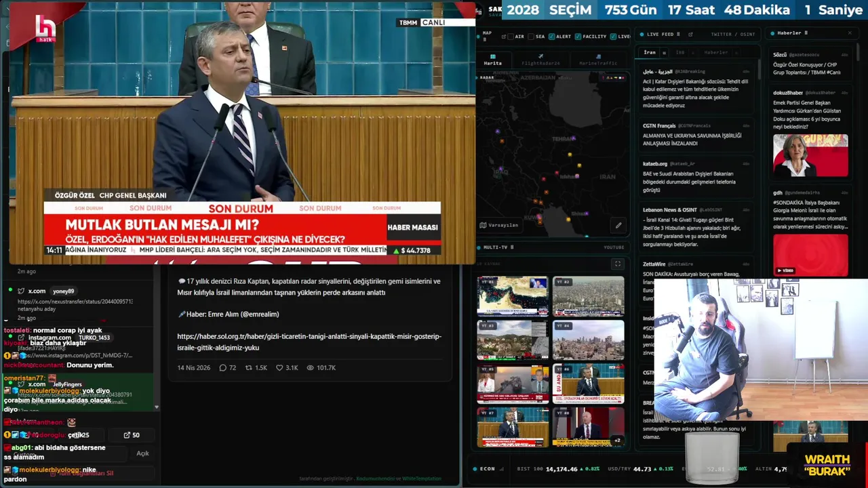Open the external link button showing 50
868x488 pixels.
point(132,435)
